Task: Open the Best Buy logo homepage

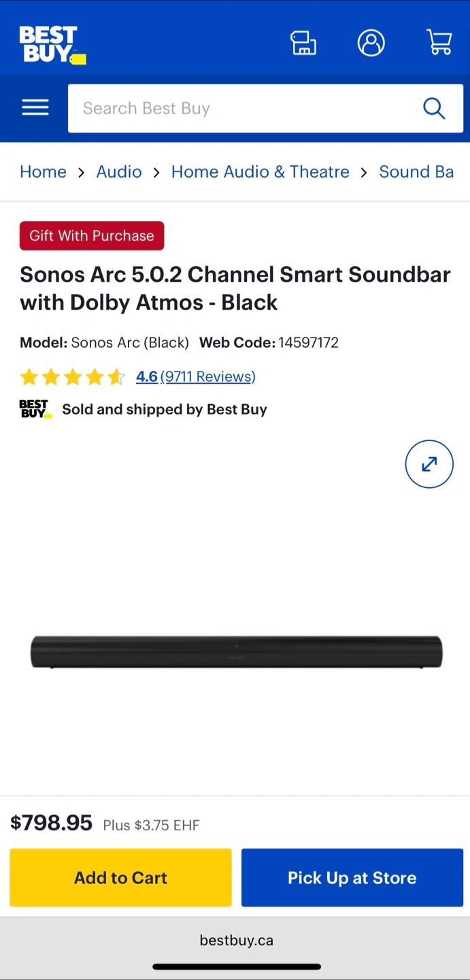Action: 52,45
